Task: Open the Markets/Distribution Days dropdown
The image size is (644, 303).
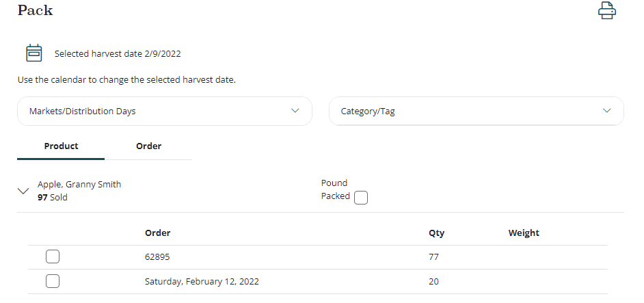Action: point(165,111)
